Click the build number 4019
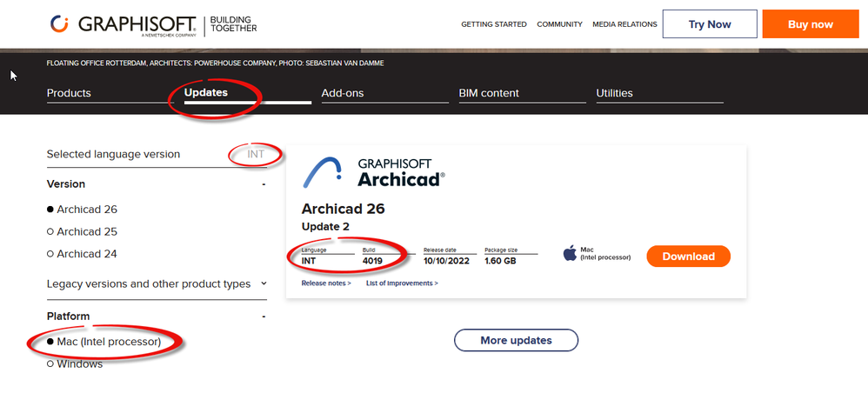The height and width of the screenshot is (400, 868). coord(372,261)
